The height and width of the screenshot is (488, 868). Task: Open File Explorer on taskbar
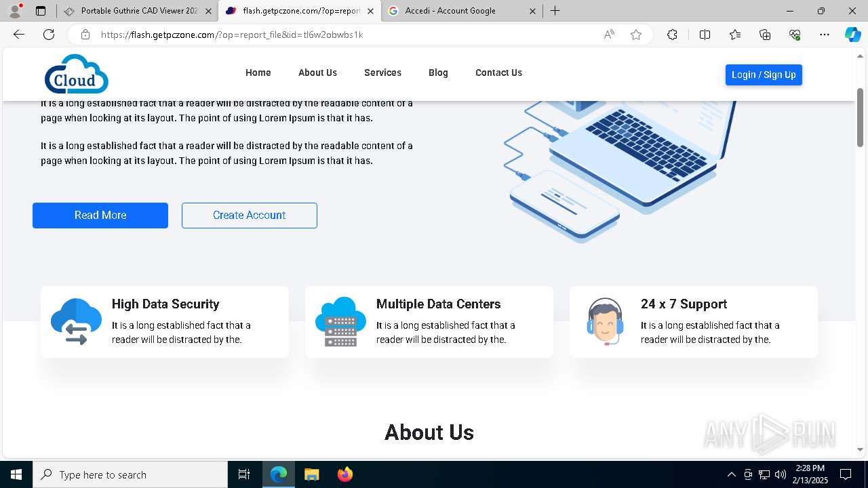point(311,474)
